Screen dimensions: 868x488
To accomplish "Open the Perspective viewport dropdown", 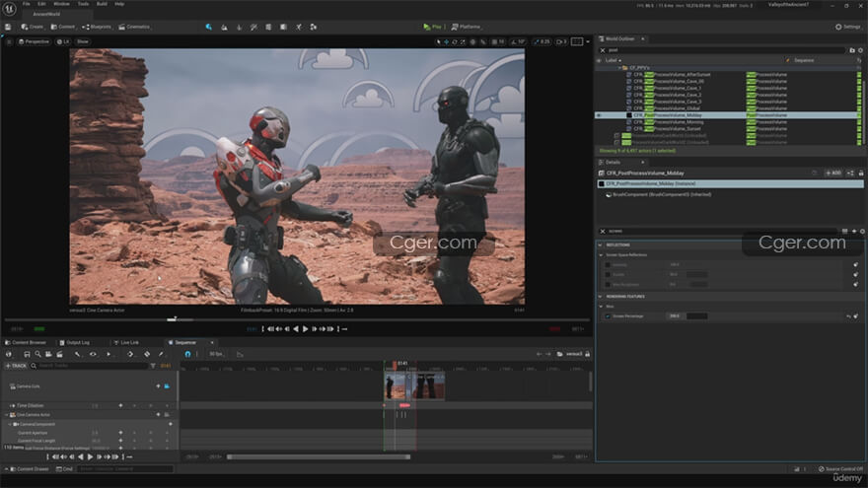I will coord(34,41).
